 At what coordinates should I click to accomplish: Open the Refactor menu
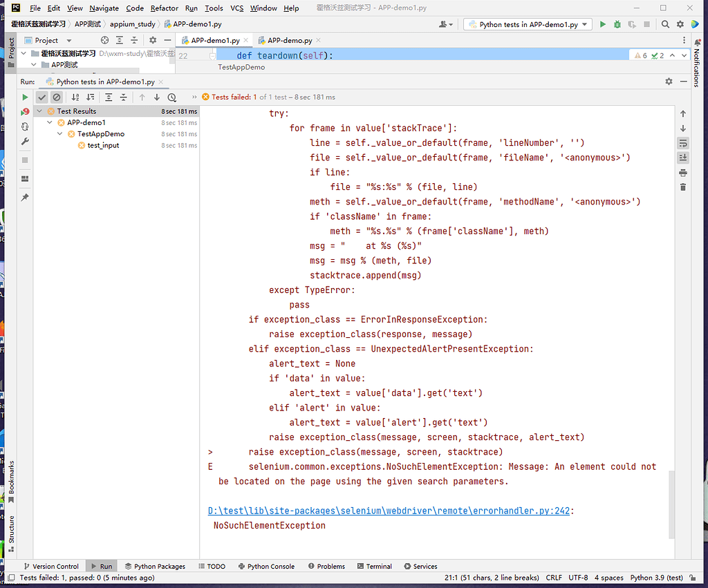click(164, 8)
